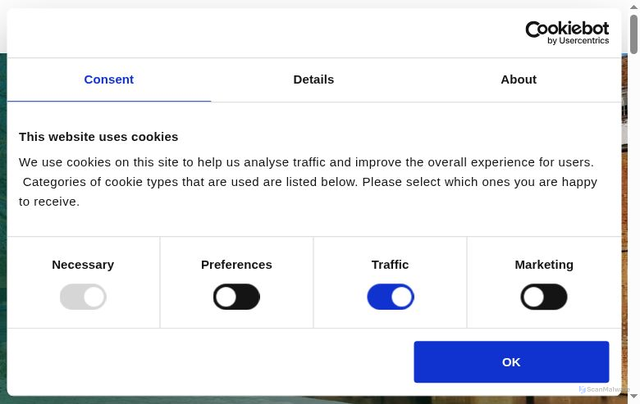Viewport: 640px width, 404px height.
Task: Click the ScanMalware watermark icon
Action: coord(582,389)
